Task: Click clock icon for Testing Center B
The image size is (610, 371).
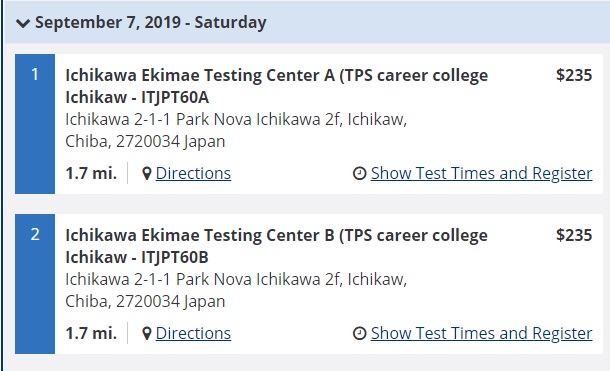Action: tap(359, 333)
